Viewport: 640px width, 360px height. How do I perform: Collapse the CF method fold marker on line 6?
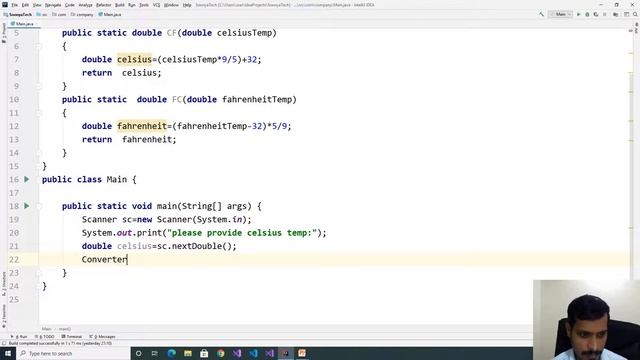click(39, 46)
